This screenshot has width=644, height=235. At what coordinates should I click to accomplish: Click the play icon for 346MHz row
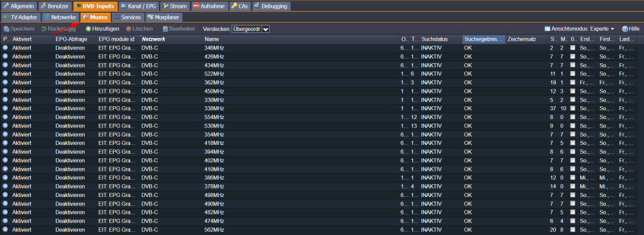coord(5,48)
